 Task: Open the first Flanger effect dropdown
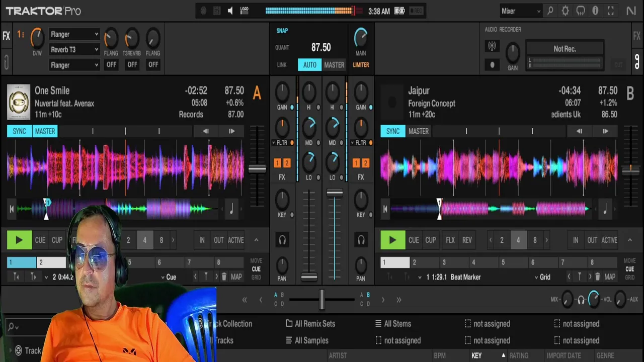click(x=74, y=34)
